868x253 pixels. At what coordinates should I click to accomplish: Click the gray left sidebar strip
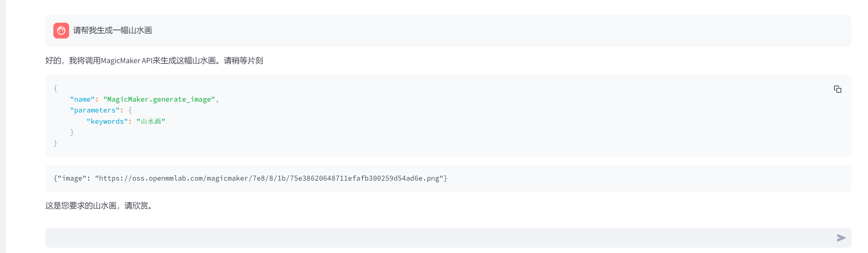coord(3,126)
